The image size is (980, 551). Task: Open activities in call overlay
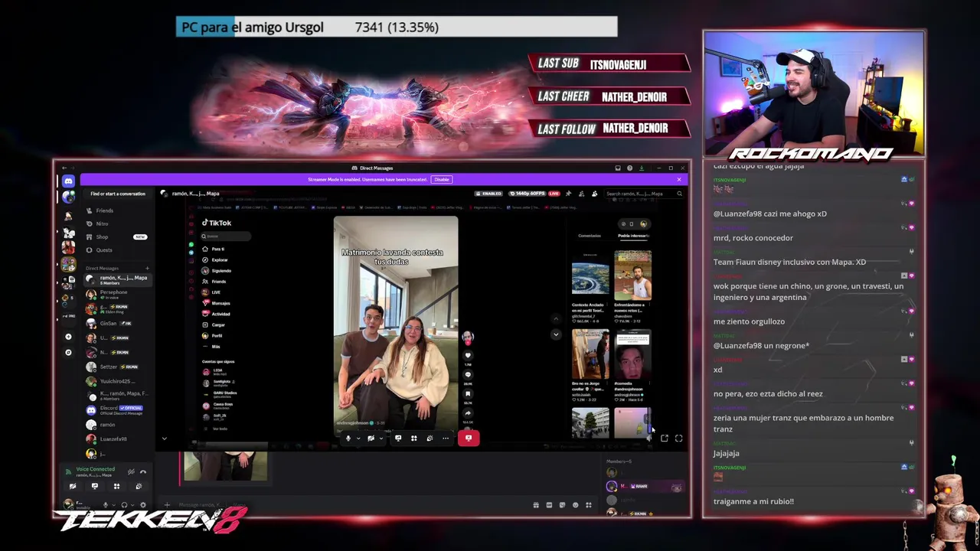pos(413,439)
